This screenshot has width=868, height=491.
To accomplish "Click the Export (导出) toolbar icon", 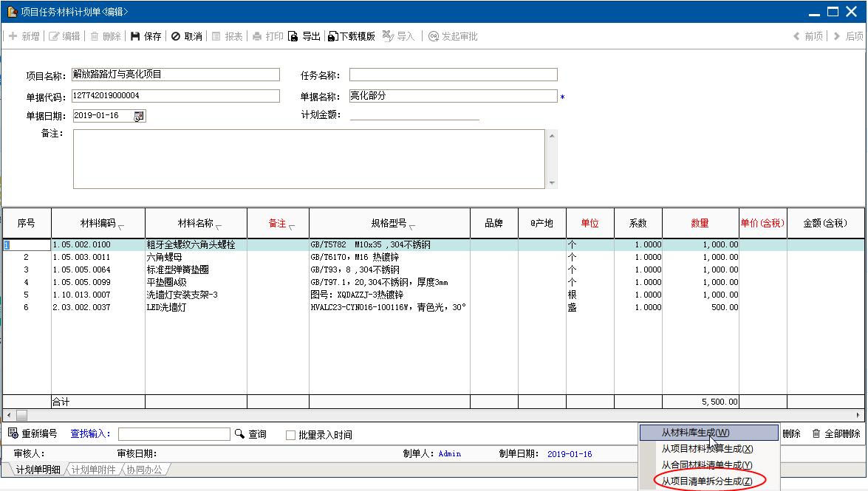I will coord(293,36).
